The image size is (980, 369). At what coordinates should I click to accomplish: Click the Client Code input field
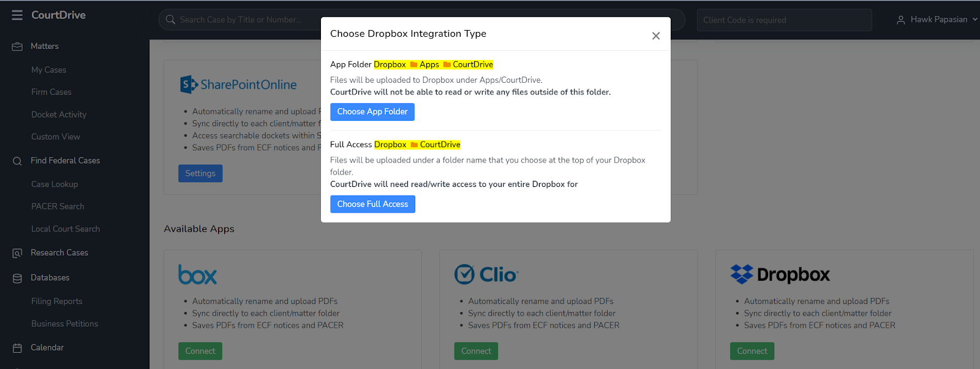pos(784,20)
